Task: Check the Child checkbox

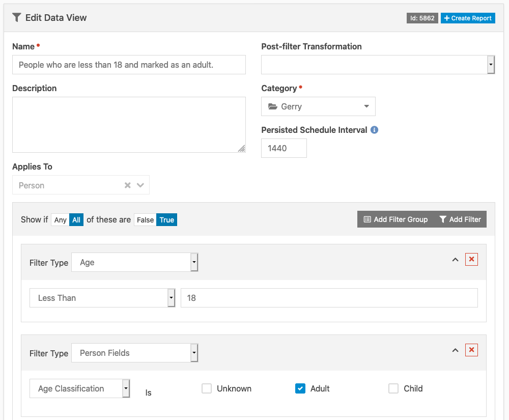Action: tap(393, 388)
